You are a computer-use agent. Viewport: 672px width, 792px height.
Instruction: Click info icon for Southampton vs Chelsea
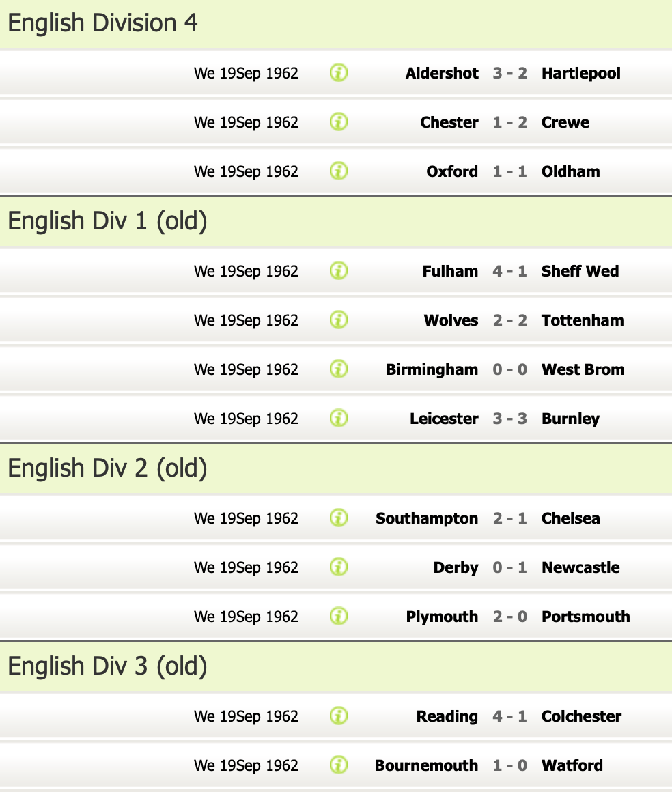pyautogui.click(x=339, y=518)
